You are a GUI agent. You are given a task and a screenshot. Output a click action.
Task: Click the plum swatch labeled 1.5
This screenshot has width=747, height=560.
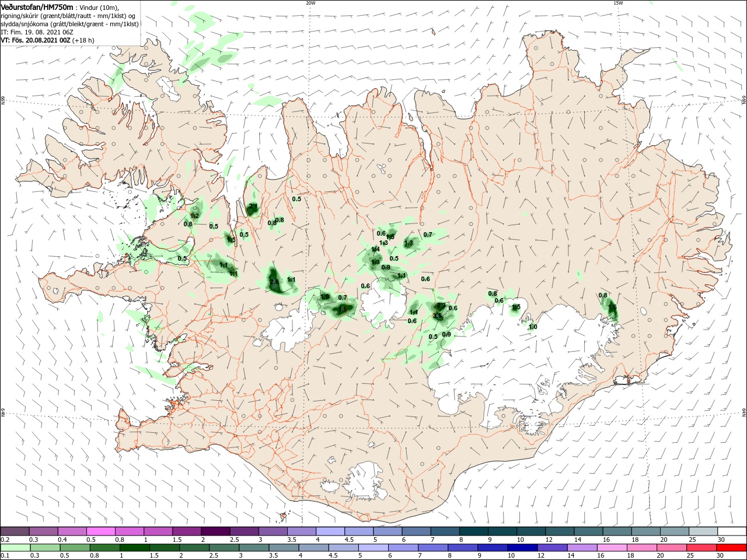[187, 531]
